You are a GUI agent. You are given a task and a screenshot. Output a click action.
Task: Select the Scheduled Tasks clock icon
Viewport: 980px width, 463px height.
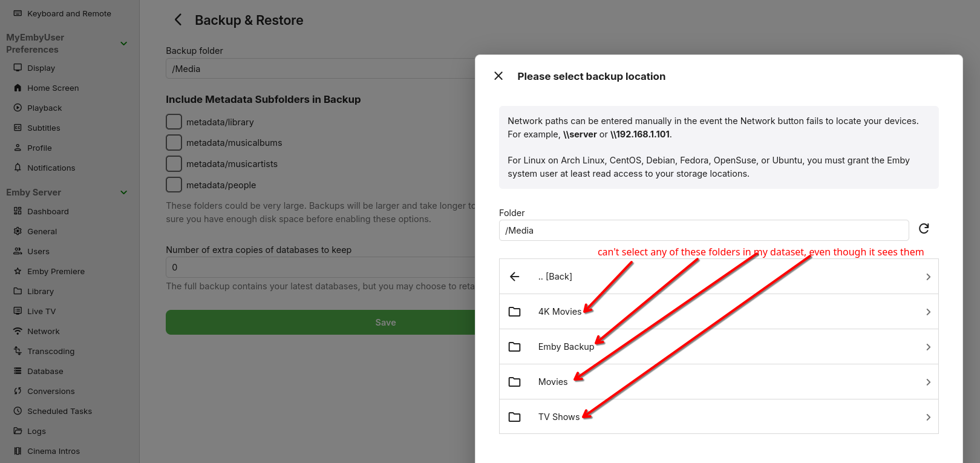18,411
